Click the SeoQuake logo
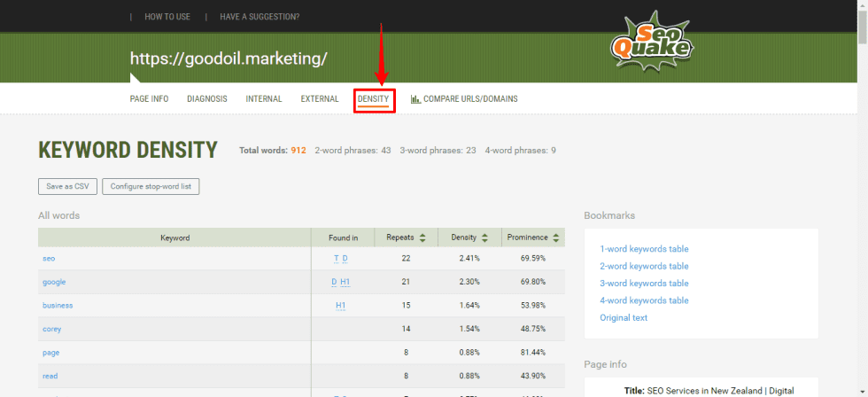 click(652, 42)
